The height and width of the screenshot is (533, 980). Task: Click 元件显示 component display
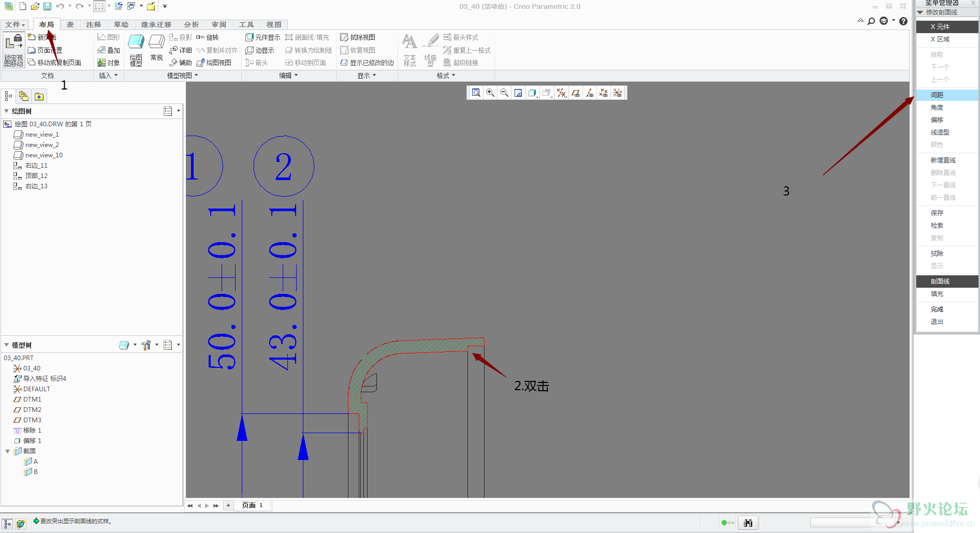(262, 37)
